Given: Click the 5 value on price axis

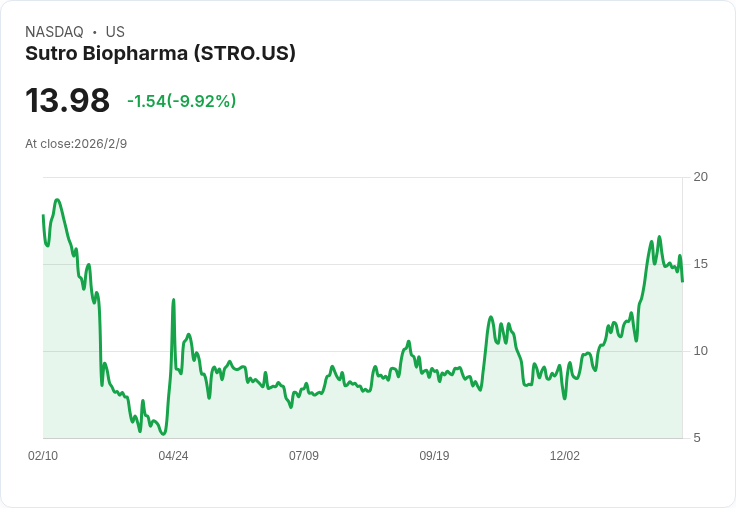Looking at the screenshot, I should click(x=697, y=438).
